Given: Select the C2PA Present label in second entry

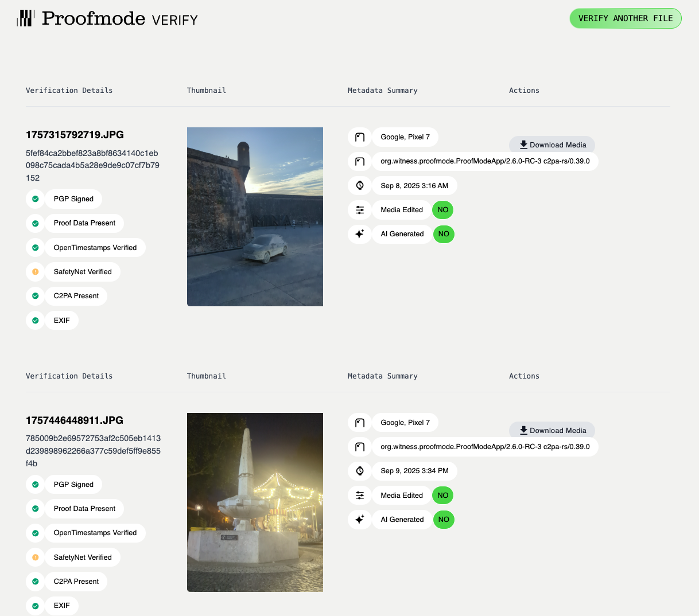Looking at the screenshot, I should pos(76,582).
